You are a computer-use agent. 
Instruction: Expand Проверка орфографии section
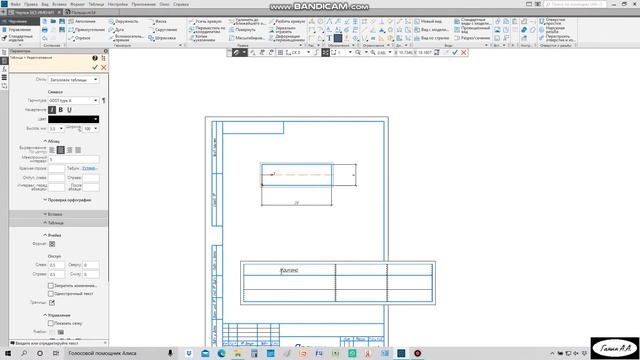pyautogui.click(x=67, y=200)
